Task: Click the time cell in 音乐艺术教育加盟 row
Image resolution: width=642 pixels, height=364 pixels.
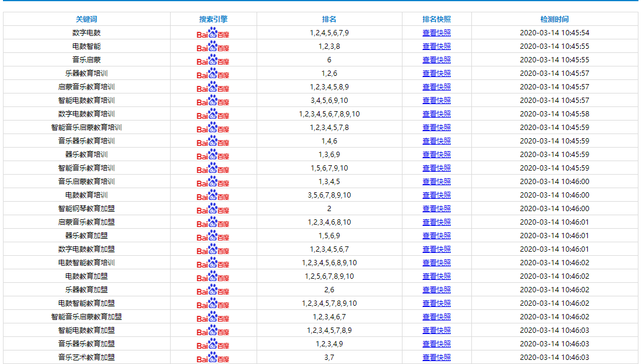Action: [554, 356]
